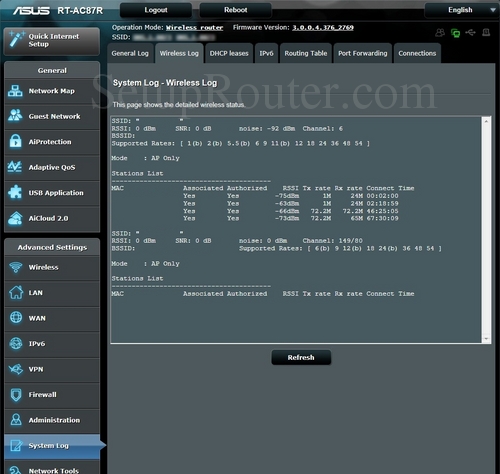This screenshot has height=474, width=500.
Task: Click the Reboot button
Action: point(236,10)
